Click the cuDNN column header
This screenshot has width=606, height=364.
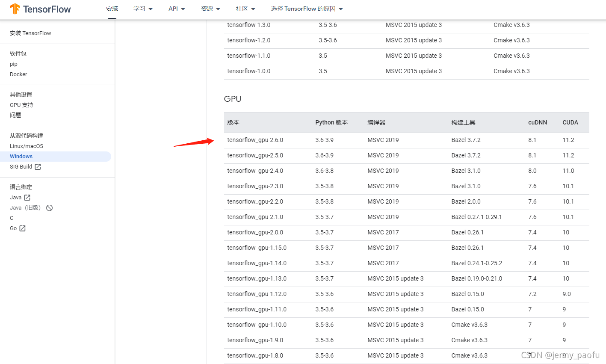tap(538, 122)
